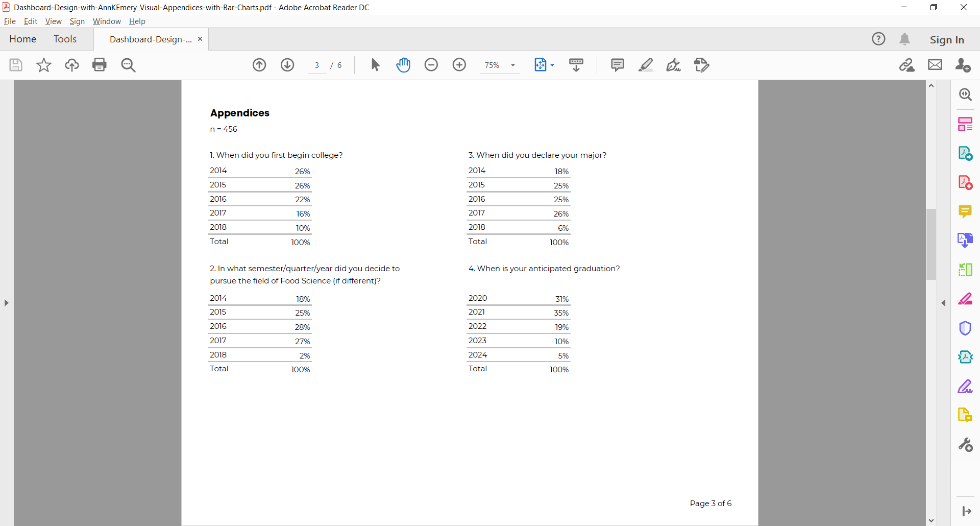980x526 pixels.
Task: Click the Print document icon
Action: [x=100, y=65]
